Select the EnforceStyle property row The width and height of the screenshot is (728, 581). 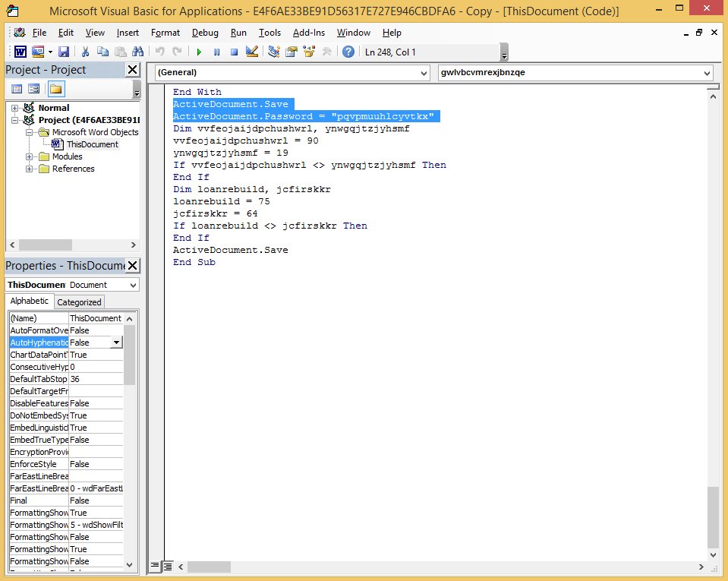click(x=66, y=465)
